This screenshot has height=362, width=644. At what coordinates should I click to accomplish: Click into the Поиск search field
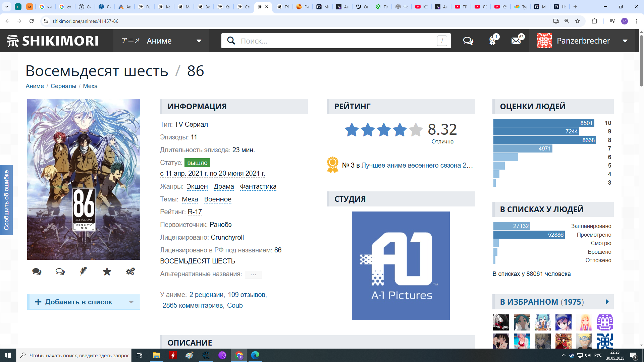(335, 41)
